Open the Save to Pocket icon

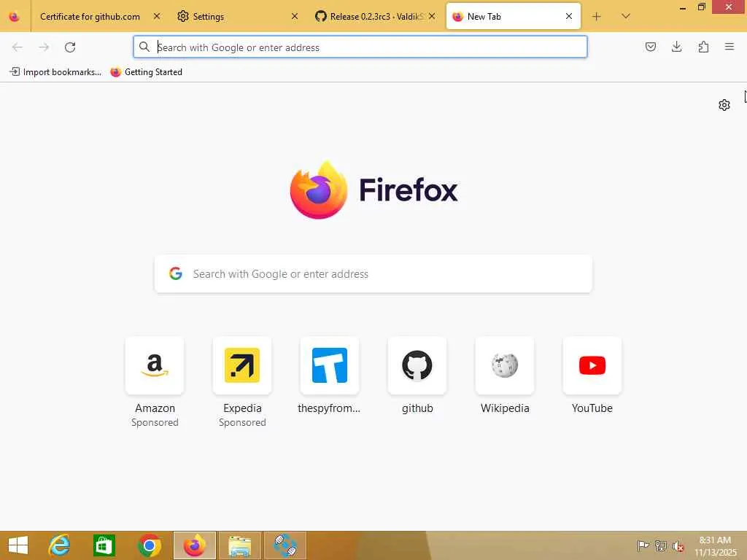650,47
